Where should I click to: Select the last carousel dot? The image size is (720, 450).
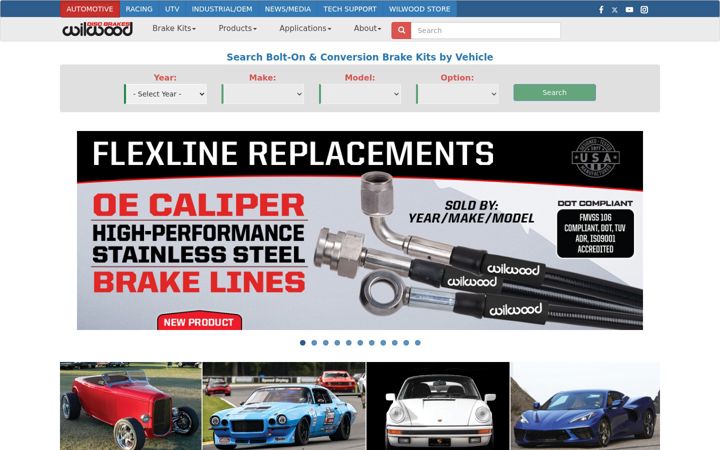coord(417,343)
